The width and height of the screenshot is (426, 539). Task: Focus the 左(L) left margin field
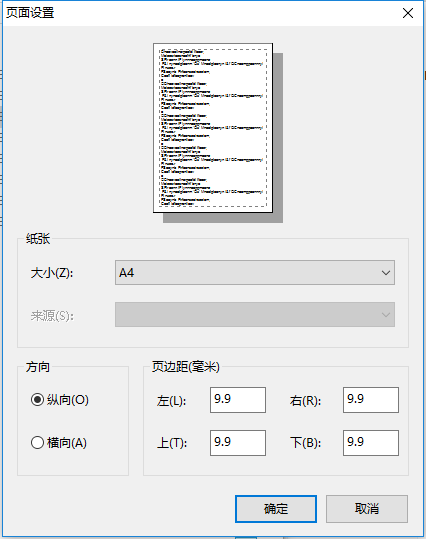click(238, 400)
